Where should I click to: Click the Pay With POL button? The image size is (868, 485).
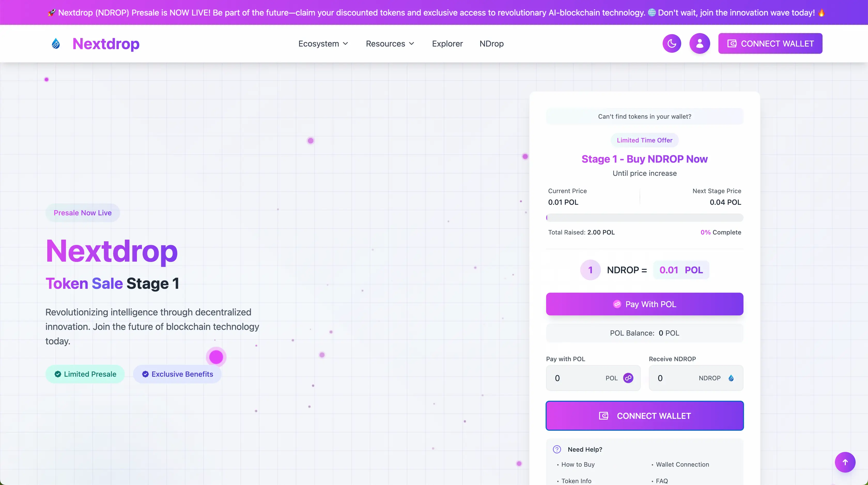tap(644, 304)
